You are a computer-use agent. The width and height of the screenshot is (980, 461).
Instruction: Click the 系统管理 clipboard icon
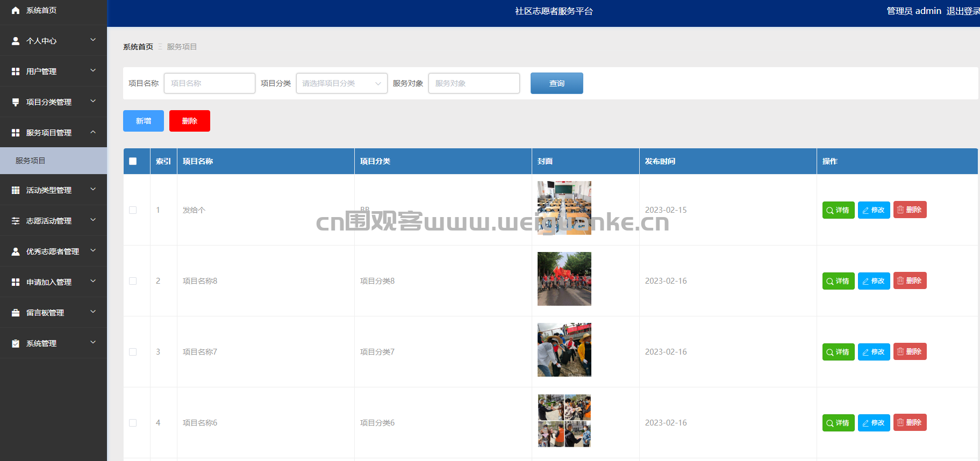16,343
